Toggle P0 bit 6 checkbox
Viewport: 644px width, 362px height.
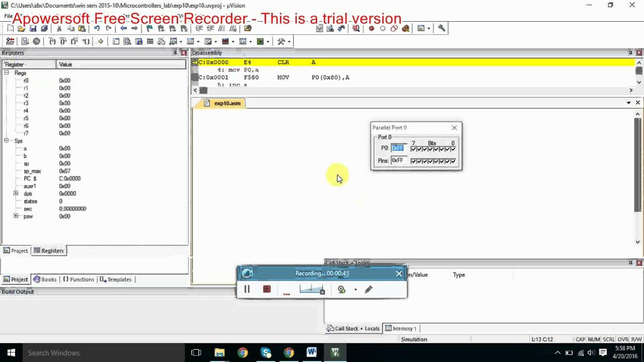point(419,149)
